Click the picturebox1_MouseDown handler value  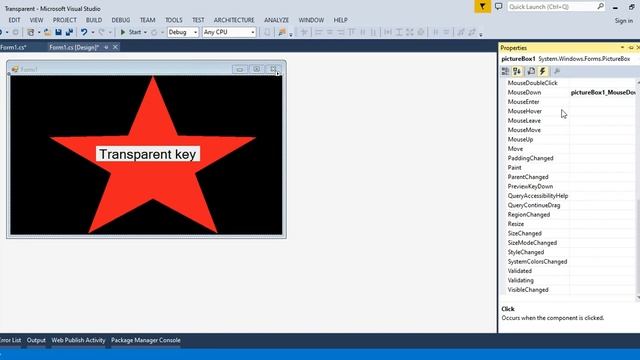[603, 93]
